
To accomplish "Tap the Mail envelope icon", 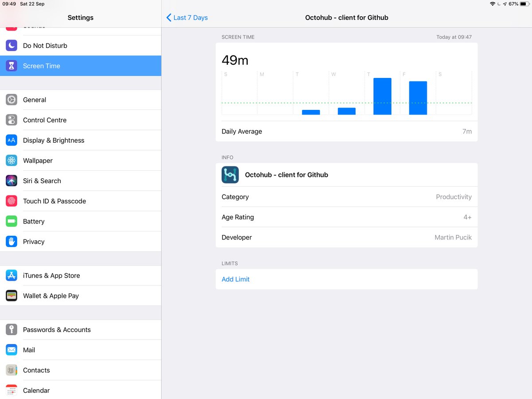I will click(12, 350).
